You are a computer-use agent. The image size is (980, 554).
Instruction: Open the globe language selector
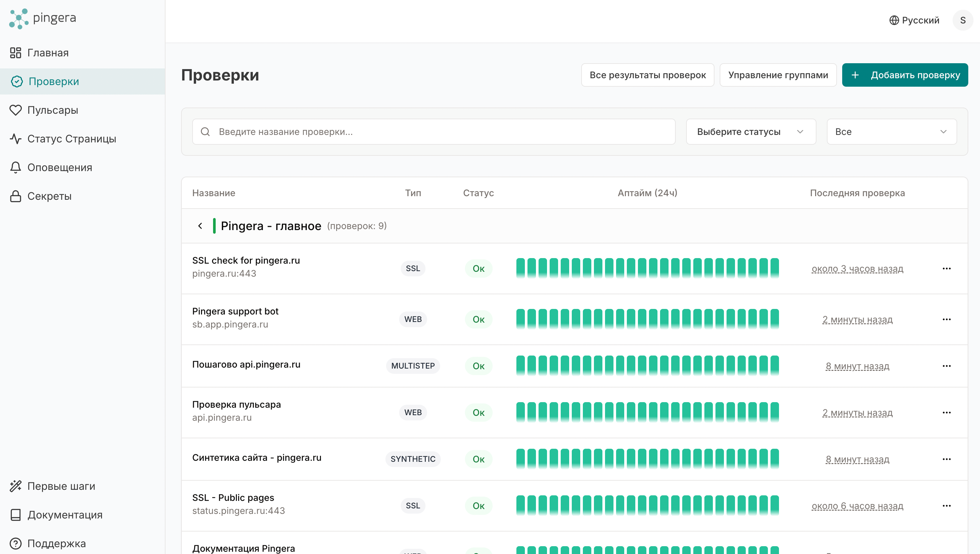(914, 20)
